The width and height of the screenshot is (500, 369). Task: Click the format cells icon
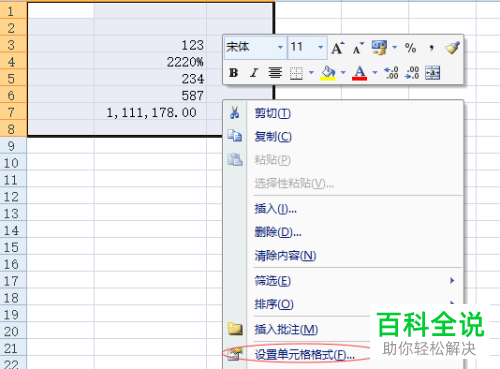[235, 354]
